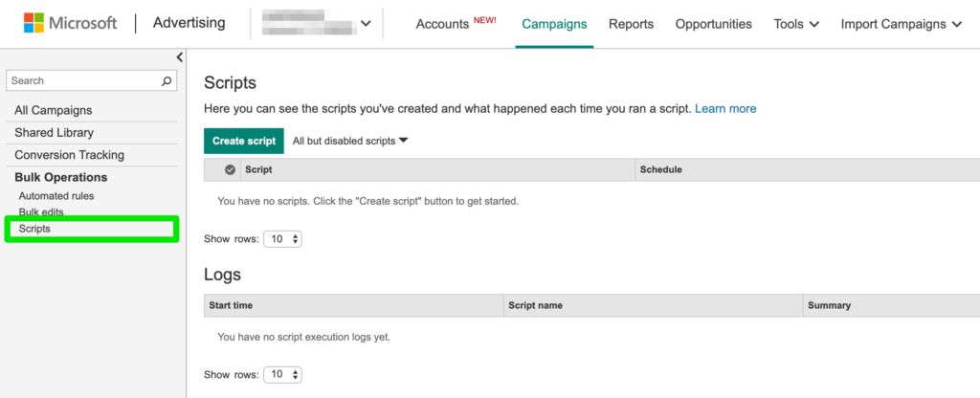Screen dimensions: 980x398
Task: Change Scripts table show rows value
Action: [282, 238]
